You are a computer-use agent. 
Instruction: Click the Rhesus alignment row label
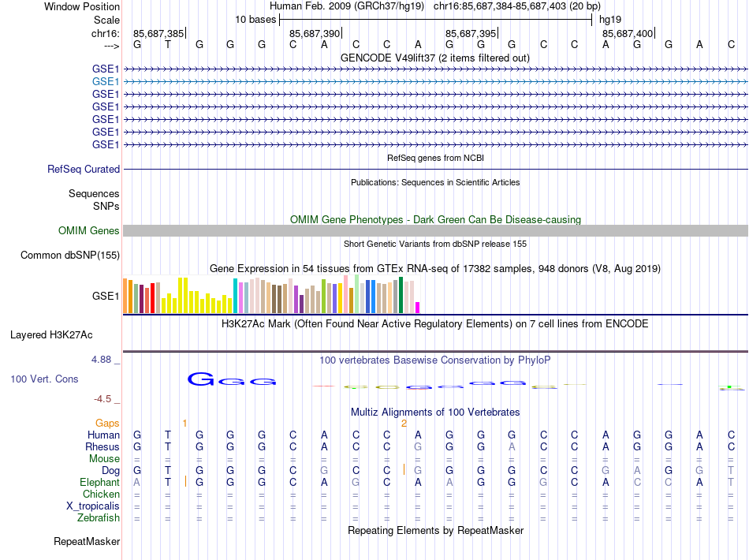[x=102, y=446]
